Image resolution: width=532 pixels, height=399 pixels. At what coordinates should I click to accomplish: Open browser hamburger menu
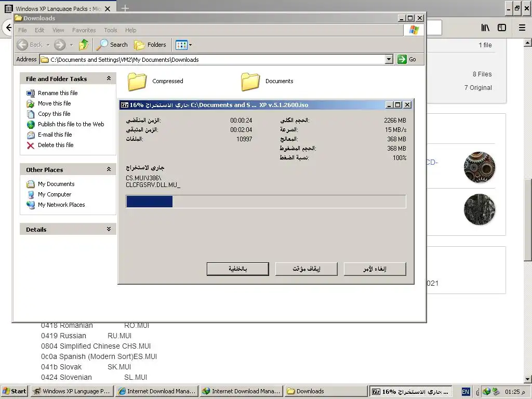522,28
